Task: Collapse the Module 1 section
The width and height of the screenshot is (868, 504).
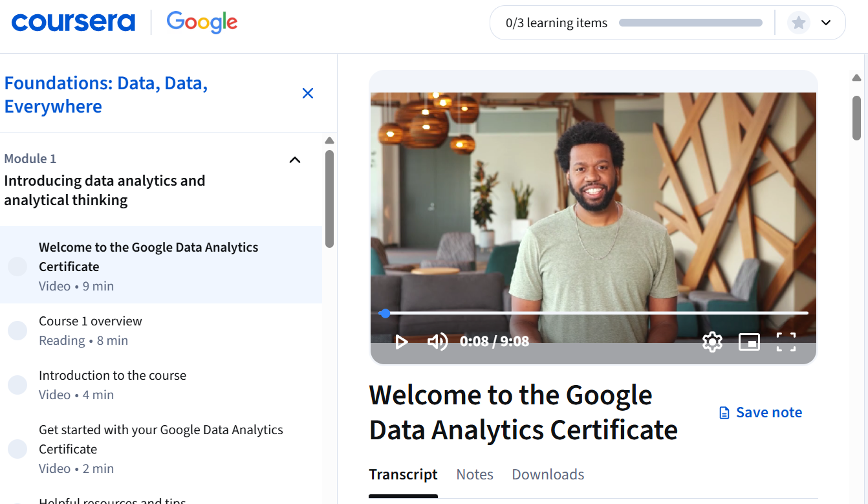Action: point(295,160)
